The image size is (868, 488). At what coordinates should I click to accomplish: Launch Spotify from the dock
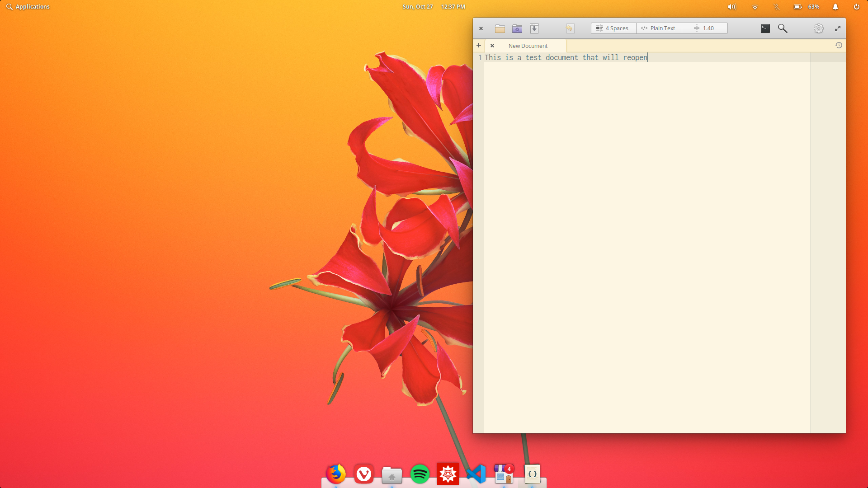click(x=420, y=474)
